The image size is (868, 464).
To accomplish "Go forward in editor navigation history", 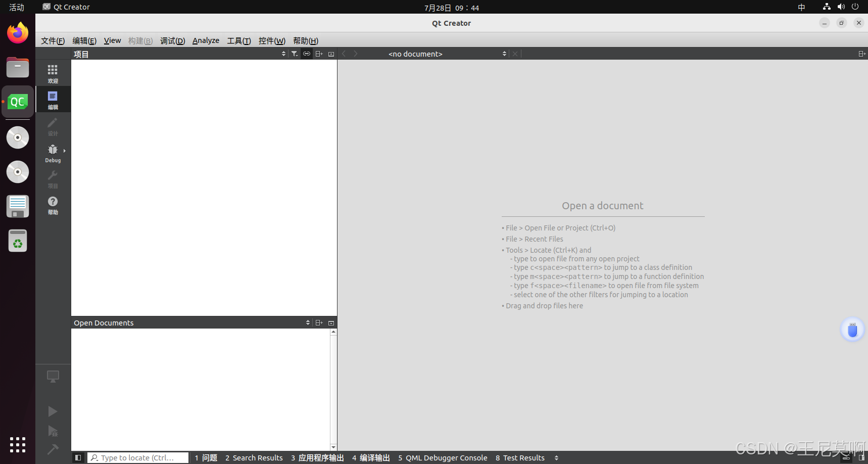I will click(x=356, y=54).
